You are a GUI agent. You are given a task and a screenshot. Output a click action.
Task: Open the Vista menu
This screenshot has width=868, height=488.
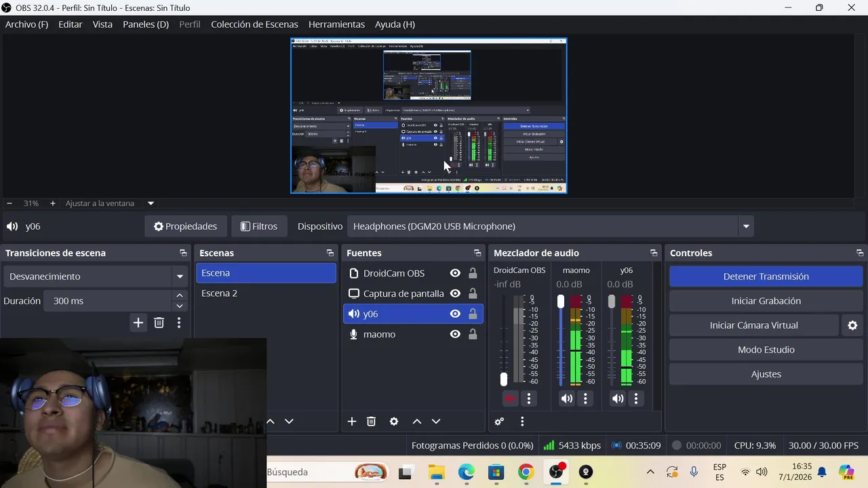[x=102, y=24]
